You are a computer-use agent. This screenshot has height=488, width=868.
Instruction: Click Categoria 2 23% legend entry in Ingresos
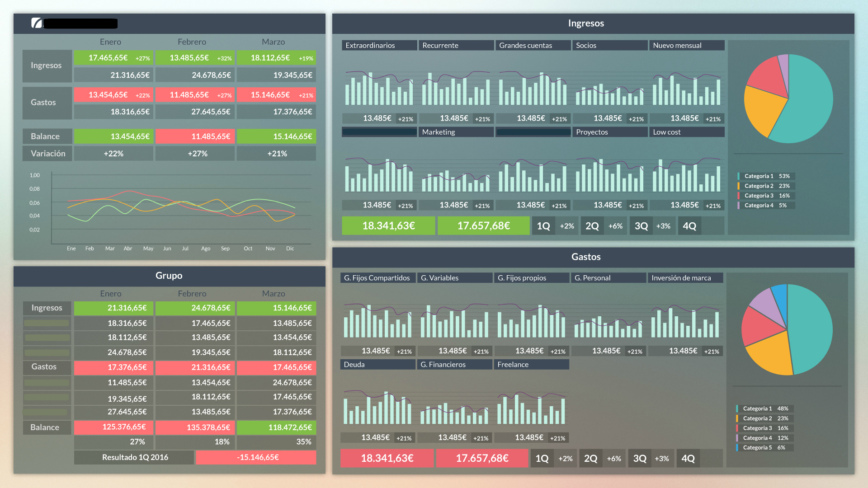[x=766, y=186]
